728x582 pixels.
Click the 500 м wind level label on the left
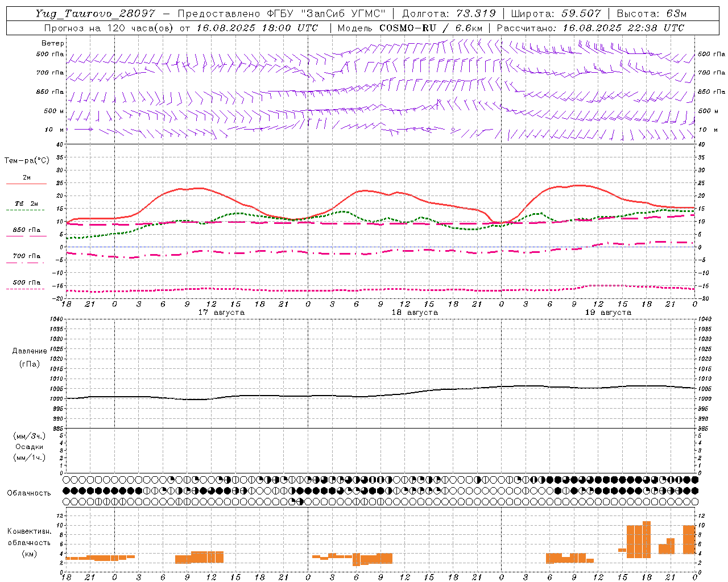tap(54, 111)
